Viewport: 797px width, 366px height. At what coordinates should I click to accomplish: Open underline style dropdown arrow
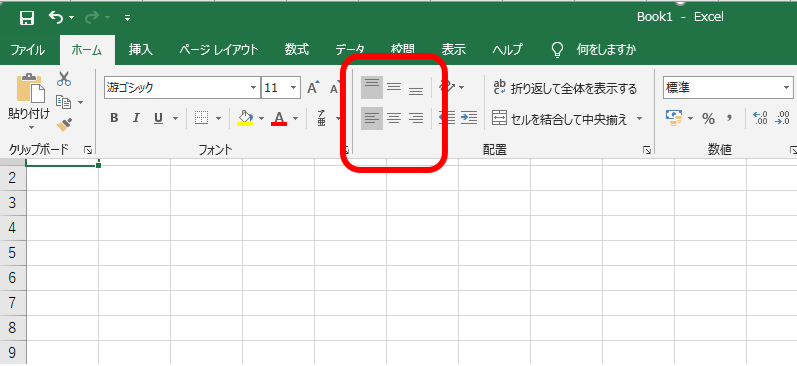coord(176,119)
